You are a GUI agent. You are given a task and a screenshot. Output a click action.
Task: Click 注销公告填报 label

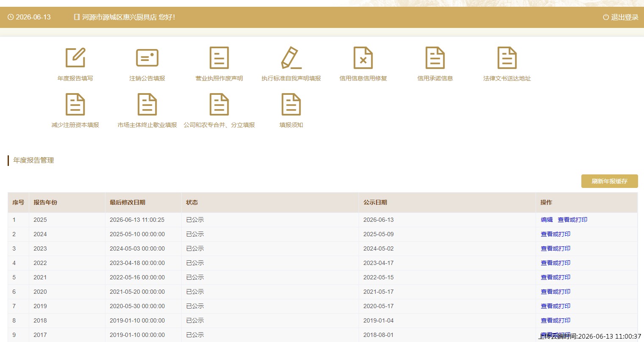point(147,78)
